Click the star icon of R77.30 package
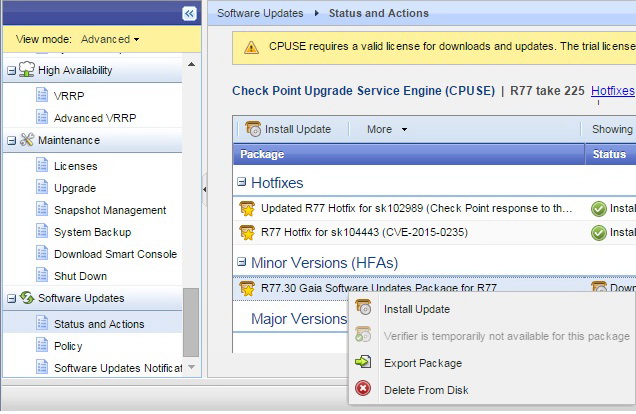 pos(247,288)
